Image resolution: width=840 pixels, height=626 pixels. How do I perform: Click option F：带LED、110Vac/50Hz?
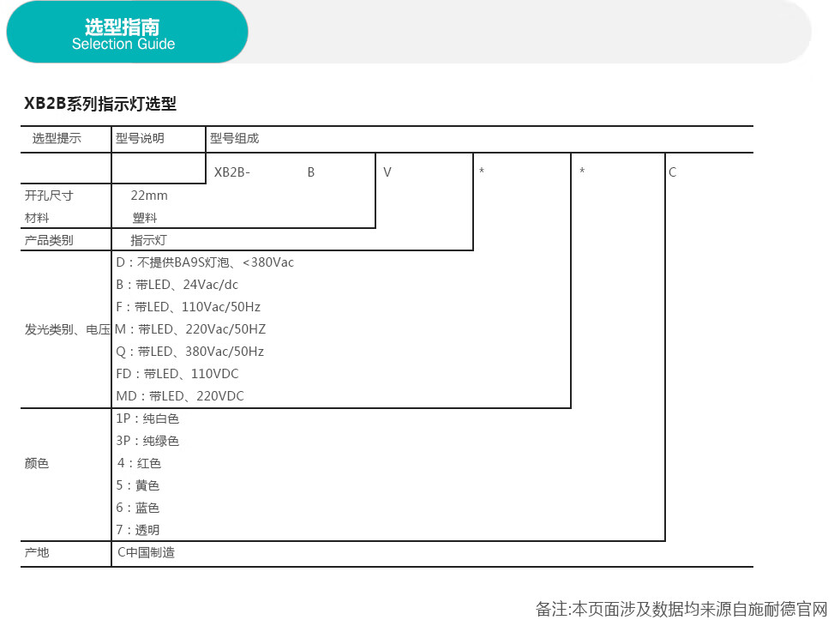(188, 307)
